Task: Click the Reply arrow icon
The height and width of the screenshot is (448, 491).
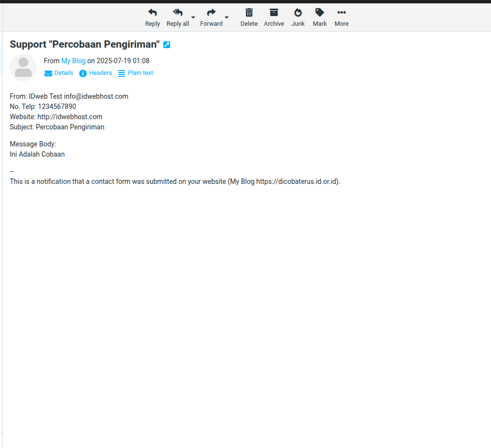Action: (152, 13)
